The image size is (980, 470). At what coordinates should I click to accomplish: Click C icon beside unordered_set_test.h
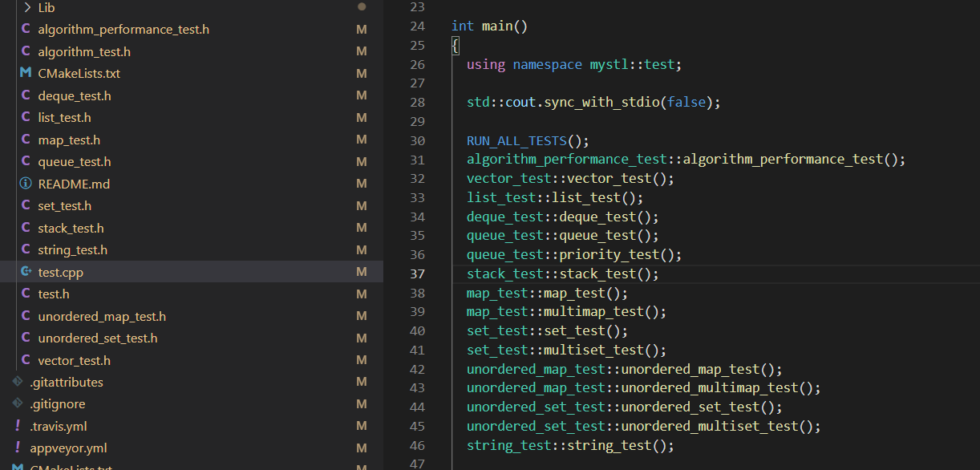click(26, 338)
